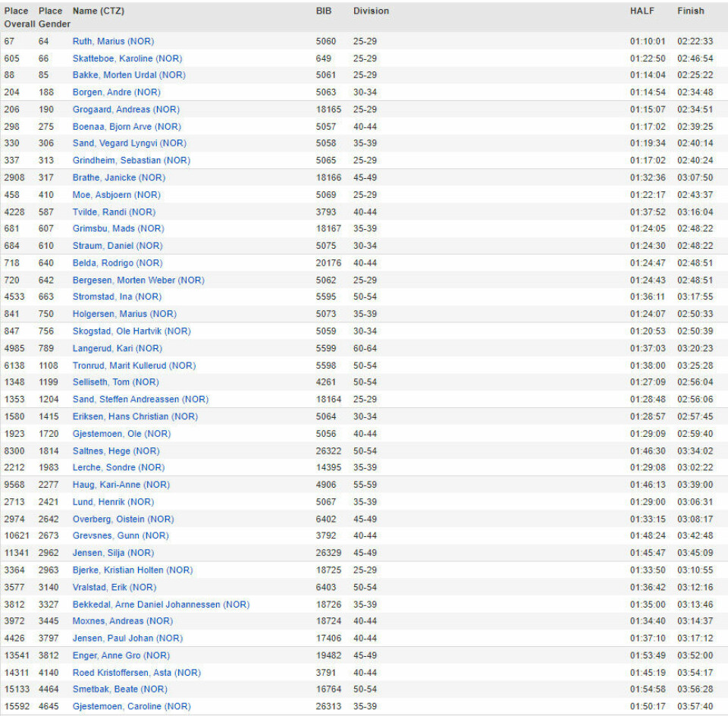Click the Finish column header
Image resolution: width=728 pixels, height=716 pixels.
690,11
